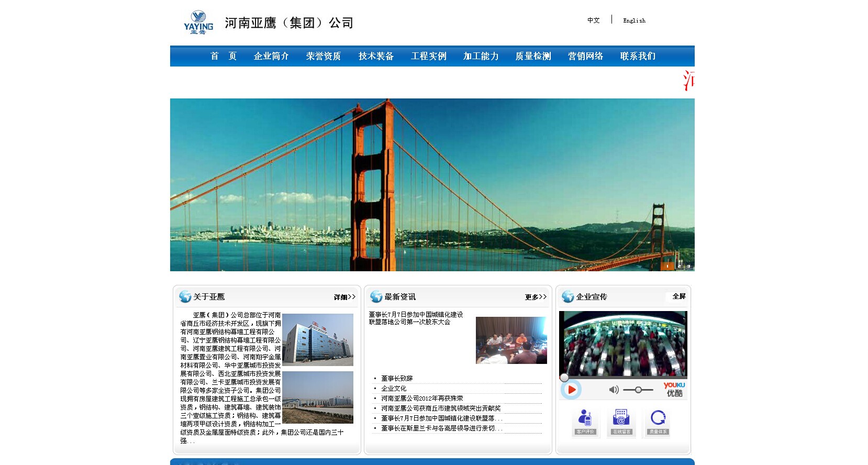Screen dimensions: 868x465
Task: Open 营销网络 menu item
Action: tap(585, 56)
